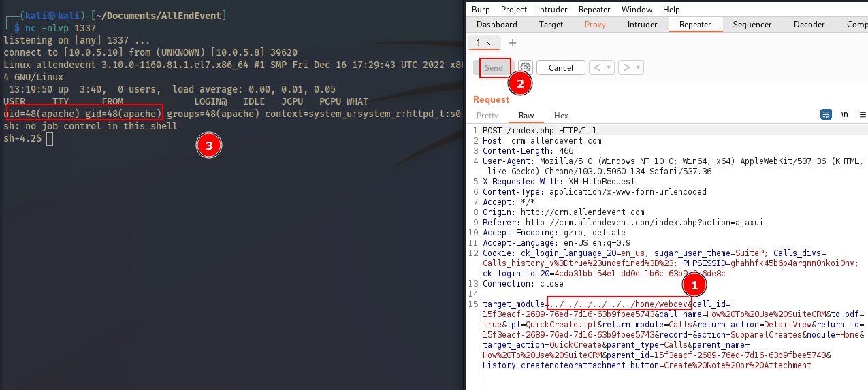Click History_createnoteorattachment_button parameter

(647, 365)
